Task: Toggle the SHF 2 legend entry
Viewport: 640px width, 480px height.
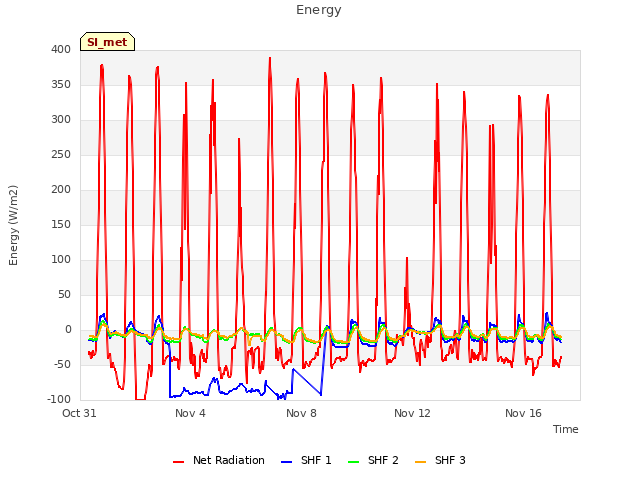Action: [x=373, y=460]
